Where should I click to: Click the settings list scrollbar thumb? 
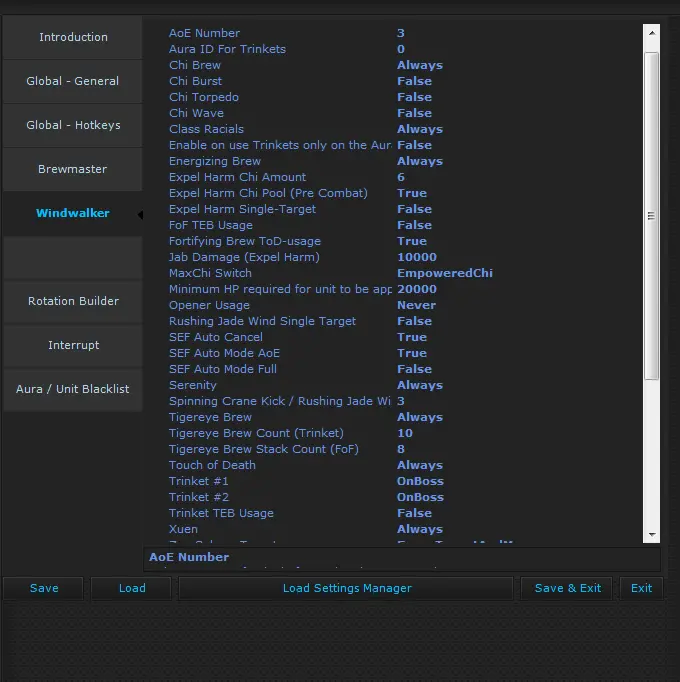tap(651, 216)
